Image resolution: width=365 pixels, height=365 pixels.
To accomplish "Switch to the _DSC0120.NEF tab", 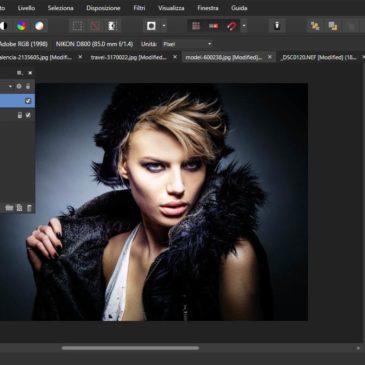I will pyautogui.click(x=318, y=57).
